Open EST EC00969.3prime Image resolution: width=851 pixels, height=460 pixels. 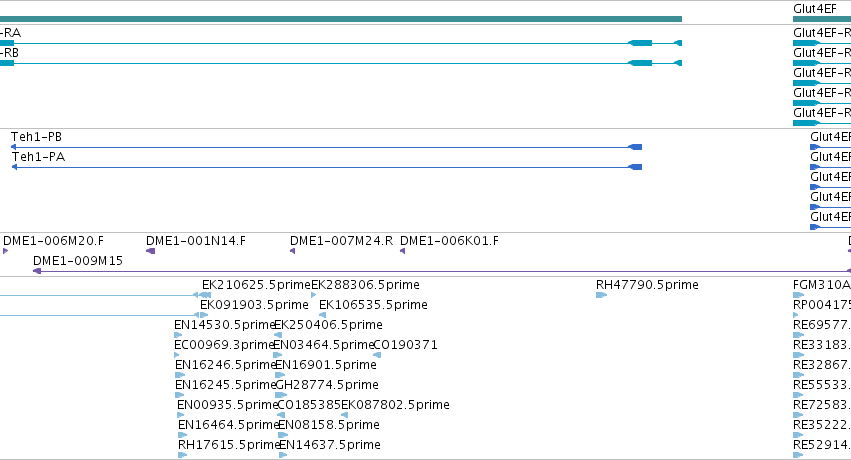click(224, 345)
